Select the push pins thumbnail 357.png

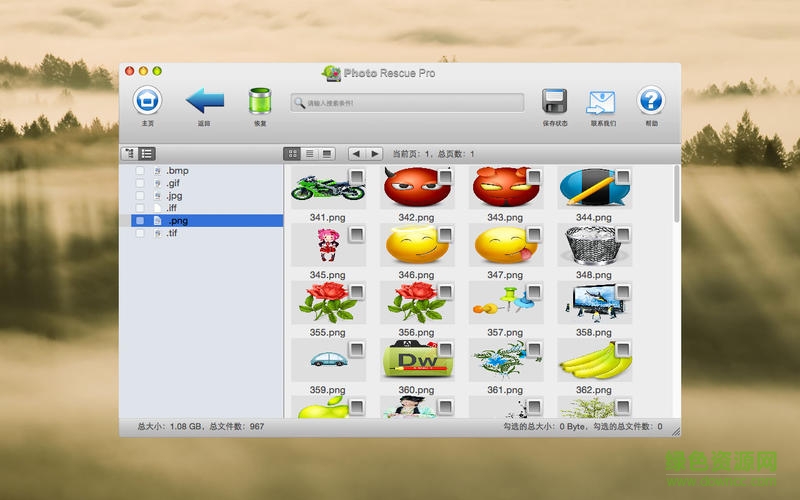505,303
